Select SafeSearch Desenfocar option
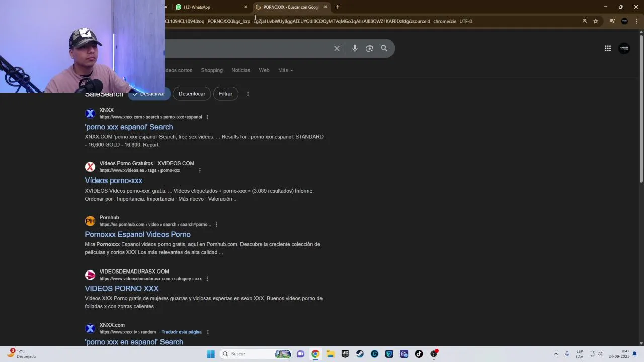 (192, 94)
